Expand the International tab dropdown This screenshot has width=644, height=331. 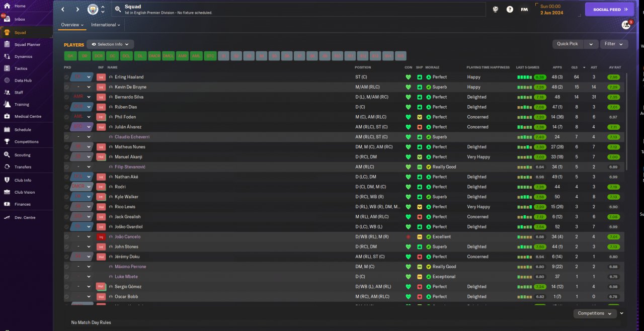(106, 25)
